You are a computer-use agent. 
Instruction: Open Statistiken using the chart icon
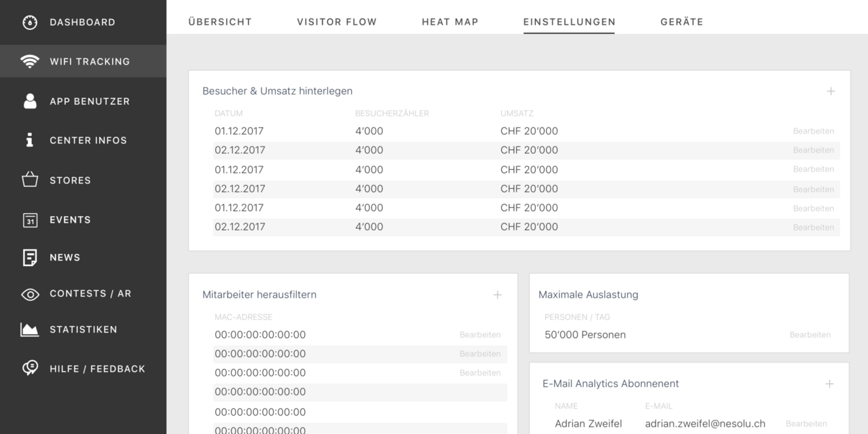[x=29, y=330]
